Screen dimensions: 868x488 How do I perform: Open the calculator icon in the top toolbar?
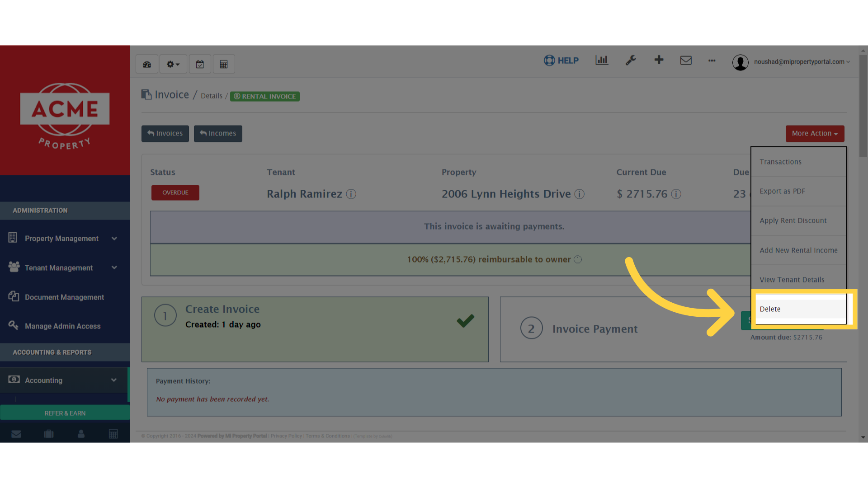(224, 64)
